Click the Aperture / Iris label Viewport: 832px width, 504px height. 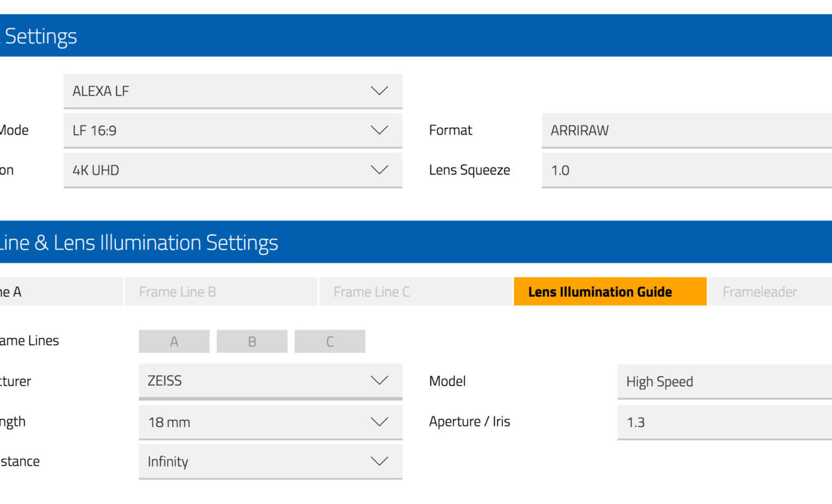(470, 421)
